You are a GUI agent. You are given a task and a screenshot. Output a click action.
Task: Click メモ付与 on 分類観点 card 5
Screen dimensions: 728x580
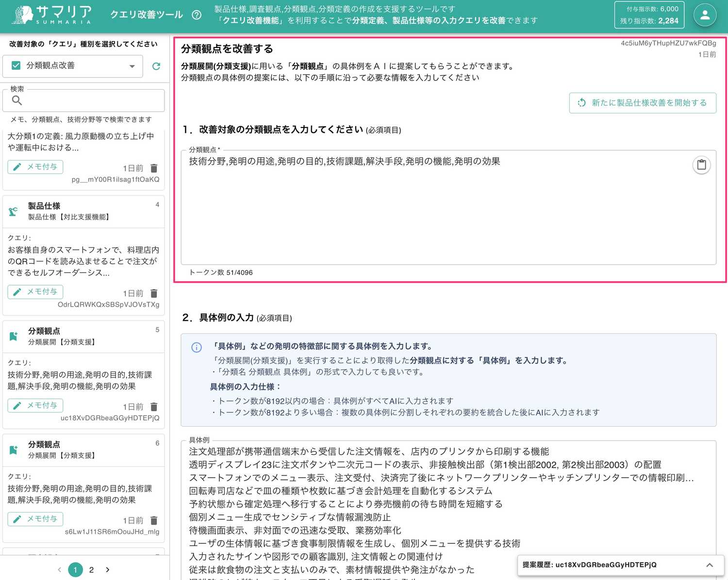(35, 405)
